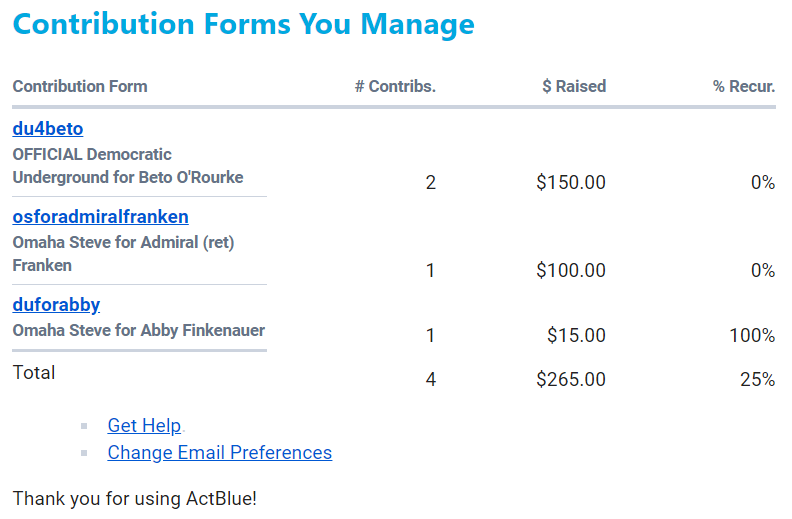Open the osforadmiralfranken form link

coord(100,217)
